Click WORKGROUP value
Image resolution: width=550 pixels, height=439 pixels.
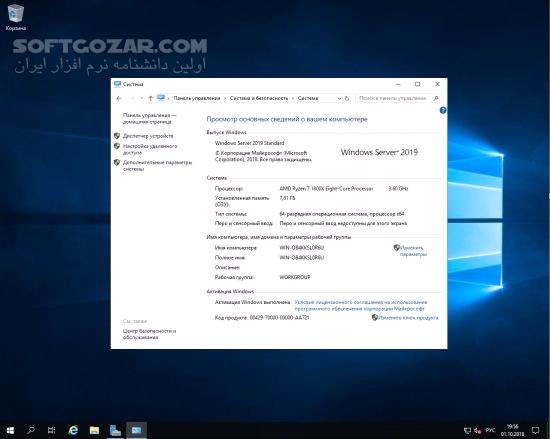[295, 277]
